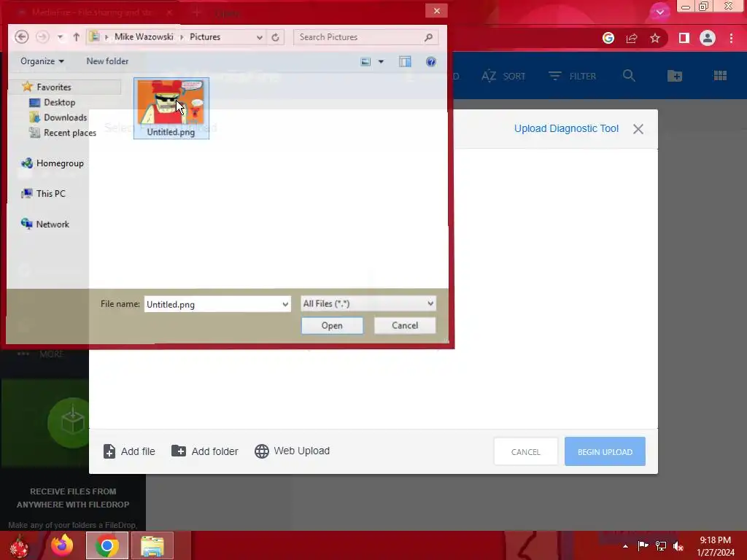Image resolution: width=747 pixels, height=560 pixels.
Task: Click Mike Wazowski in the path bar
Action: (144, 36)
